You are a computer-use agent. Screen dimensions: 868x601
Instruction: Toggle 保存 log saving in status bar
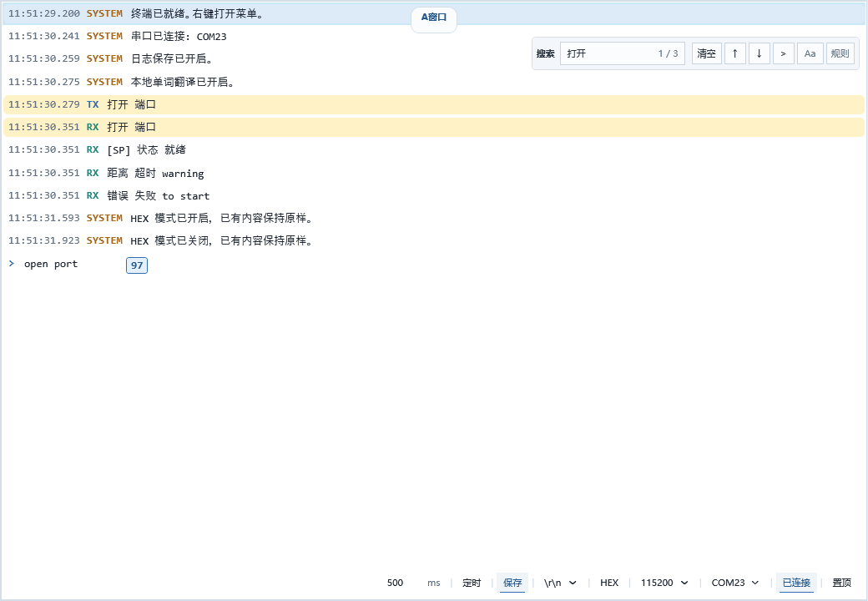click(512, 583)
